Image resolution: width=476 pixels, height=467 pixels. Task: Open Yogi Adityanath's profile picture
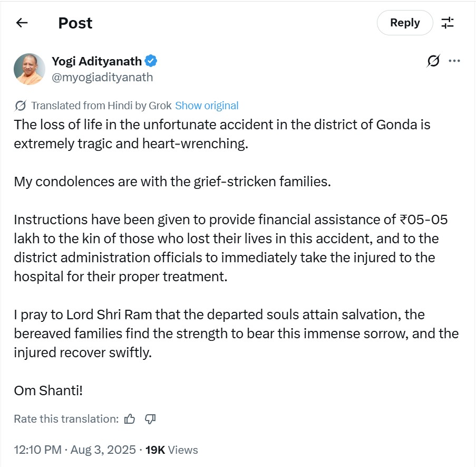click(30, 69)
